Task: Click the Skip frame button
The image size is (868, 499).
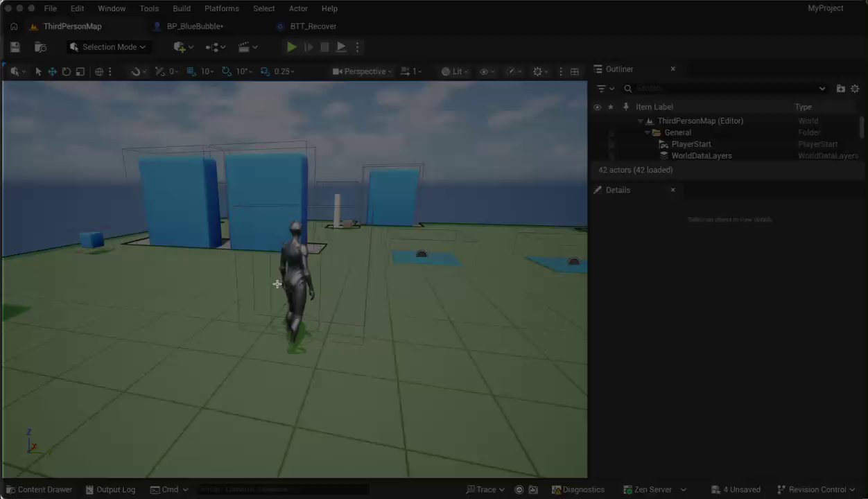Action: 309,47
